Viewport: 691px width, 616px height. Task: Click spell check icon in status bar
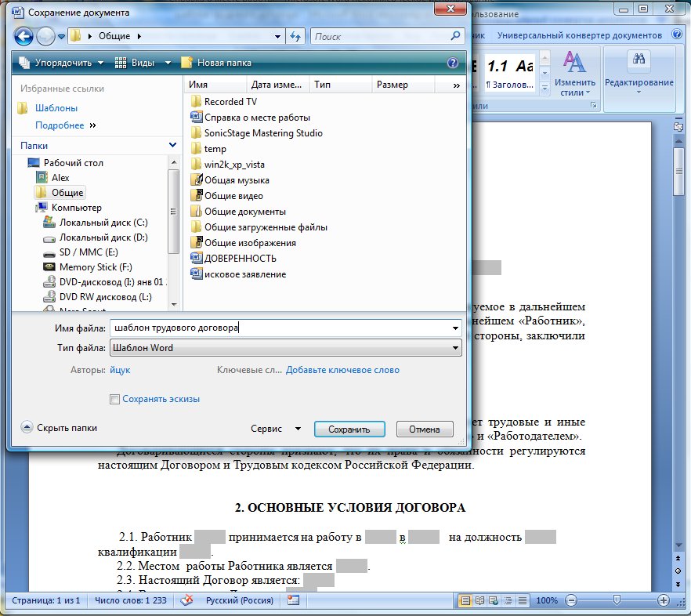tap(186, 600)
